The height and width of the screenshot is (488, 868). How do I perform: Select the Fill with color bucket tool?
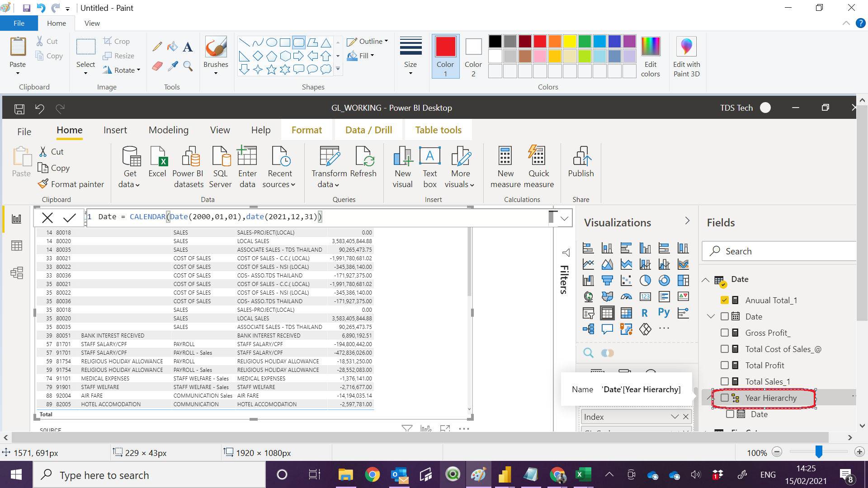click(x=172, y=47)
